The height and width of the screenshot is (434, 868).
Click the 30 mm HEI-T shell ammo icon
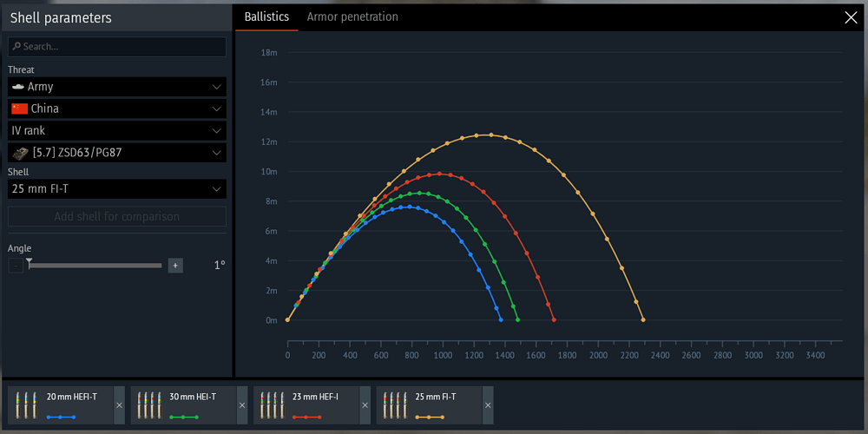click(x=149, y=404)
